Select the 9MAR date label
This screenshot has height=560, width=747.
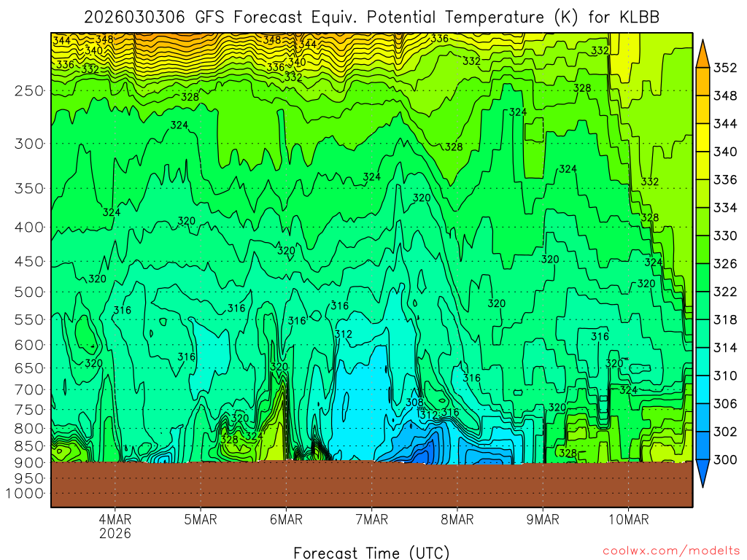click(x=543, y=519)
